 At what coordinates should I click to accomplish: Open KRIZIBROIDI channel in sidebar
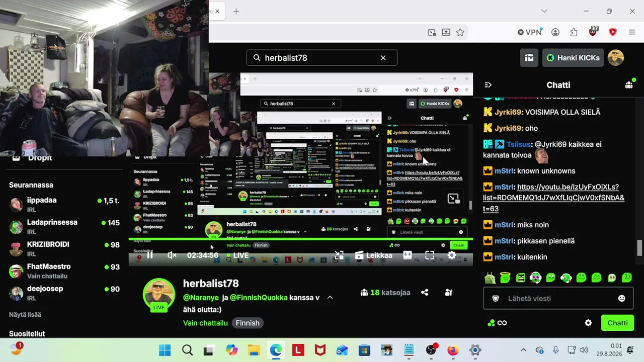pyautogui.click(x=64, y=248)
